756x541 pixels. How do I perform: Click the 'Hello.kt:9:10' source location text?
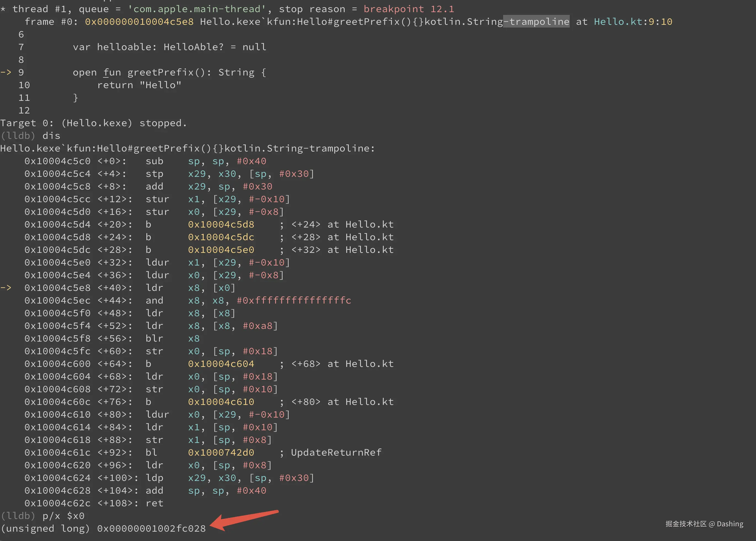click(x=633, y=22)
